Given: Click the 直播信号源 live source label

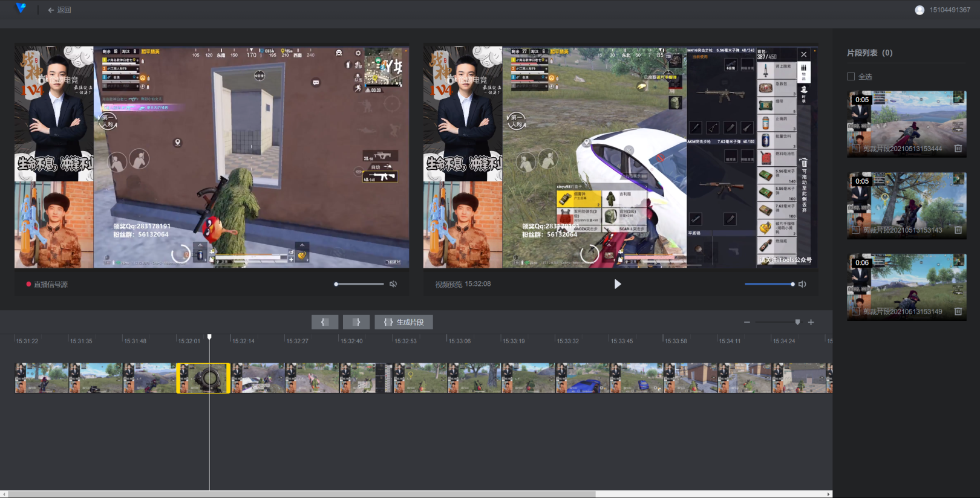Looking at the screenshot, I should coord(51,284).
